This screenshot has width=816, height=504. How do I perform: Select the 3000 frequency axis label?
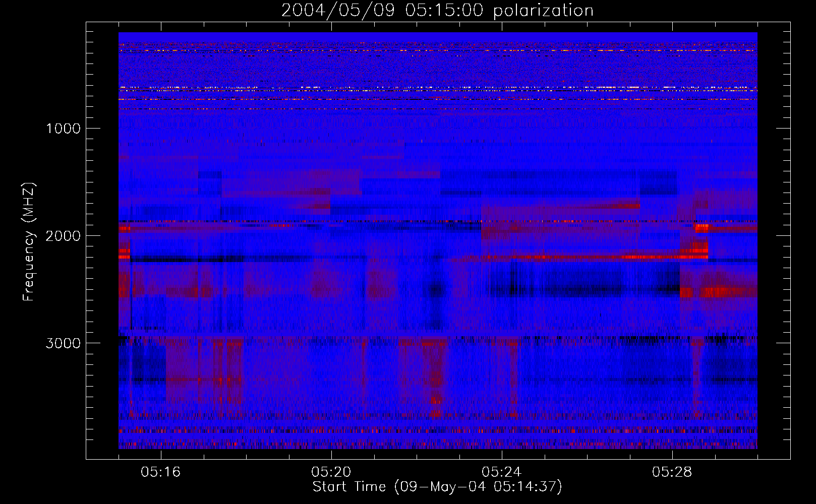[x=63, y=343]
